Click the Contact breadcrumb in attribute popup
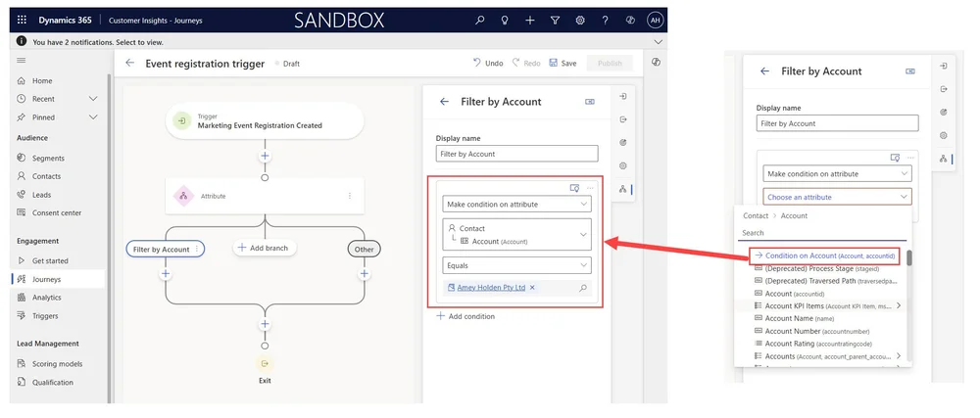This screenshot has height=418, width=980. [x=755, y=215]
